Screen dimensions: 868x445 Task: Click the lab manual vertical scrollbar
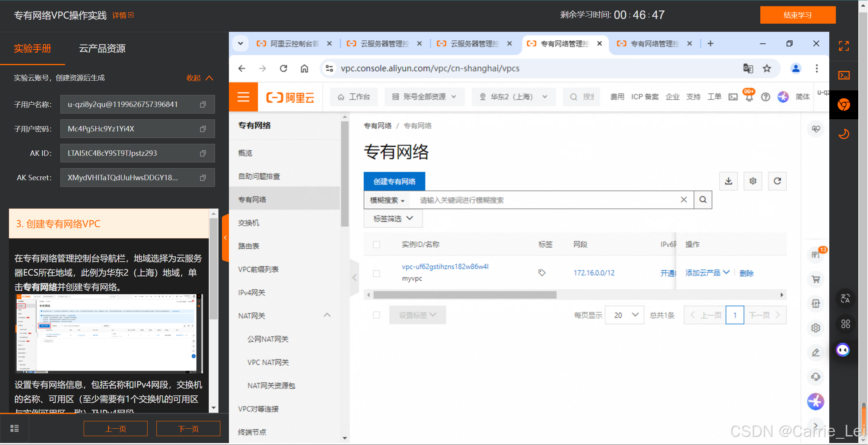click(x=213, y=269)
